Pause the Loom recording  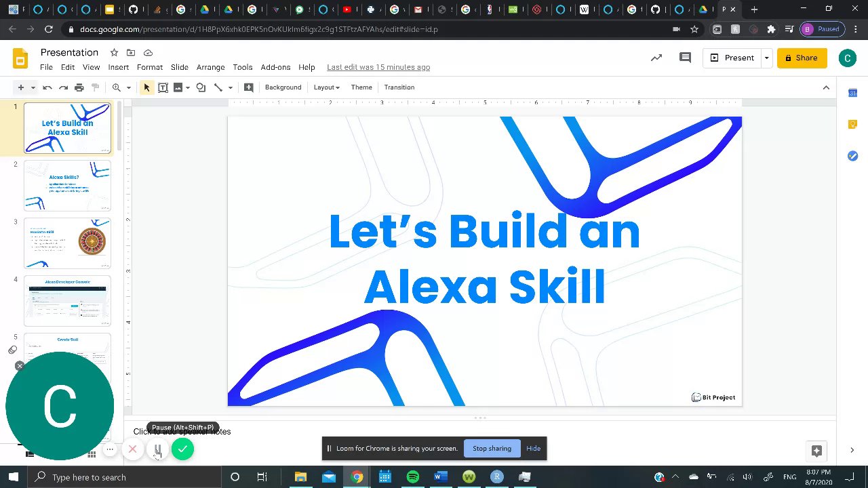click(157, 449)
